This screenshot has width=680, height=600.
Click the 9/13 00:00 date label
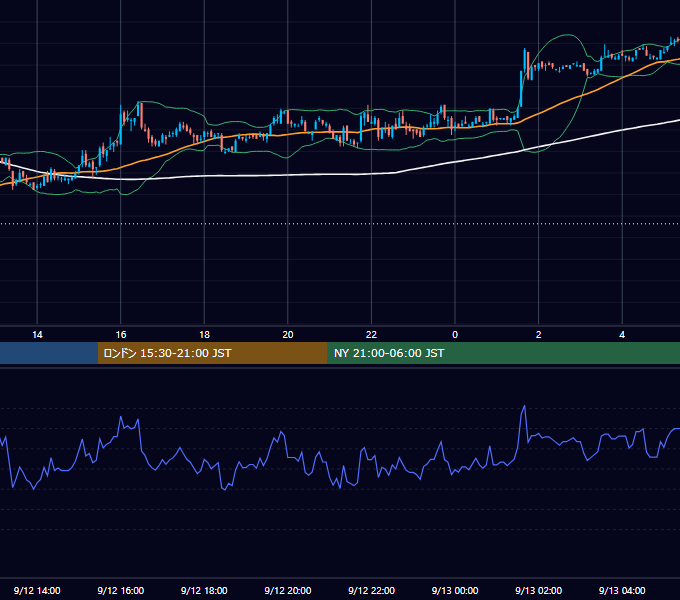pos(455,590)
